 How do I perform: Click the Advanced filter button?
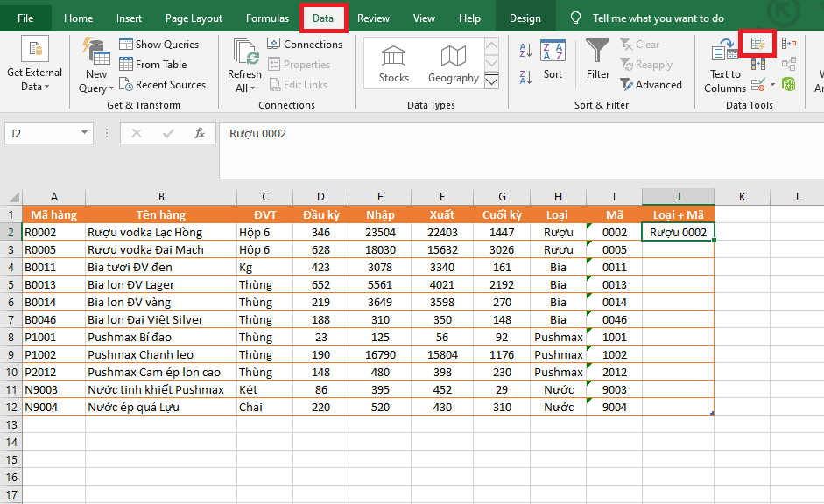(x=651, y=85)
